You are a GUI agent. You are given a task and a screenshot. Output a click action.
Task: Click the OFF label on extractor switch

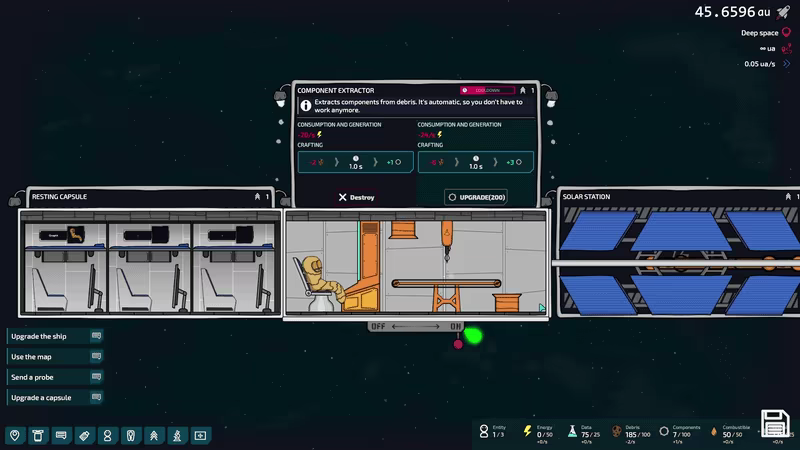coord(378,327)
